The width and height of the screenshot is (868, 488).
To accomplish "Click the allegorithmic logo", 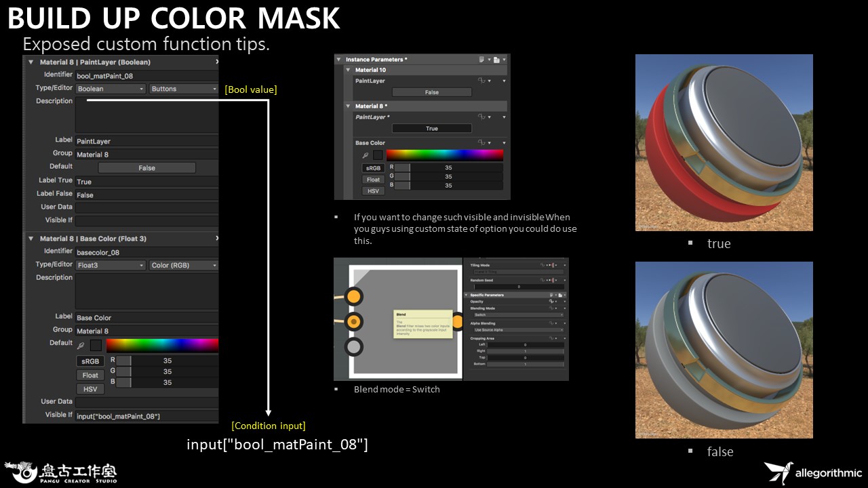I will click(812, 472).
